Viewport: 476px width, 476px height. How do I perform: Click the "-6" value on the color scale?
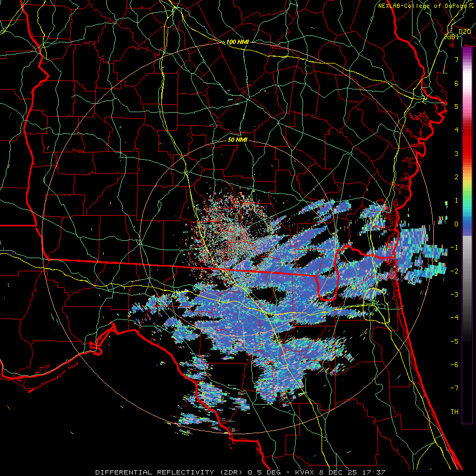pos(454,364)
